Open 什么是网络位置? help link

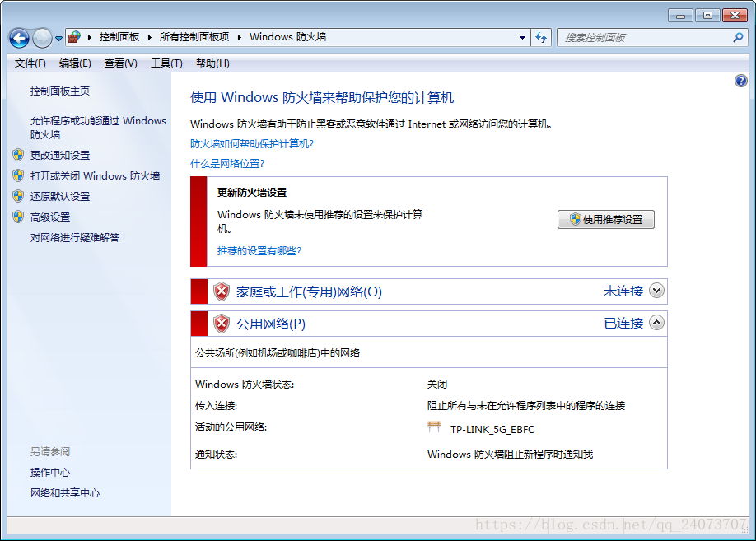pos(227,164)
